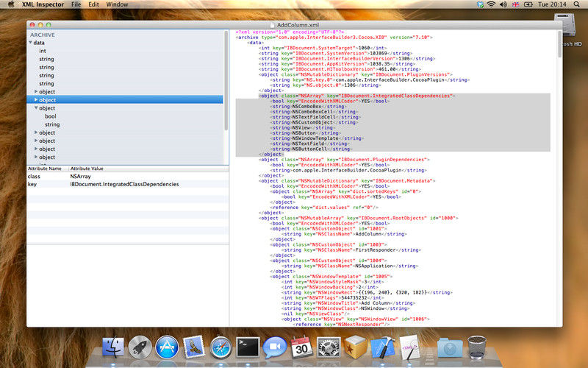Collapse the object node containing bool and string
This screenshot has height=368, width=588.
[36, 107]
